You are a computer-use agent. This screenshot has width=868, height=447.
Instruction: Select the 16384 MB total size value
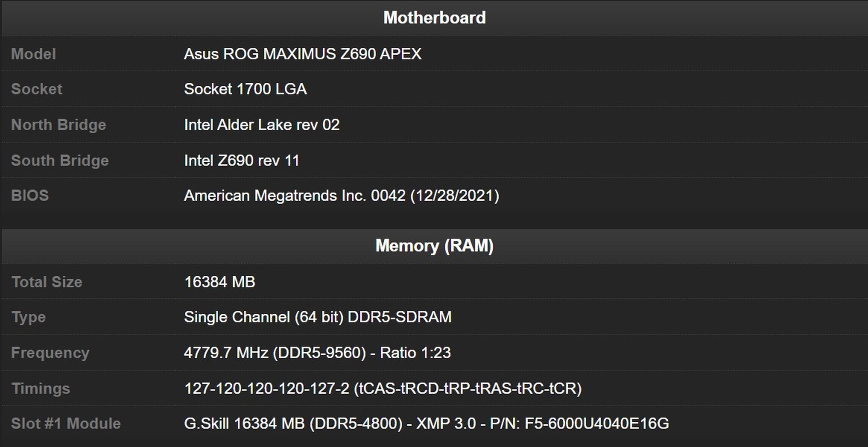(x=220, y=282)
